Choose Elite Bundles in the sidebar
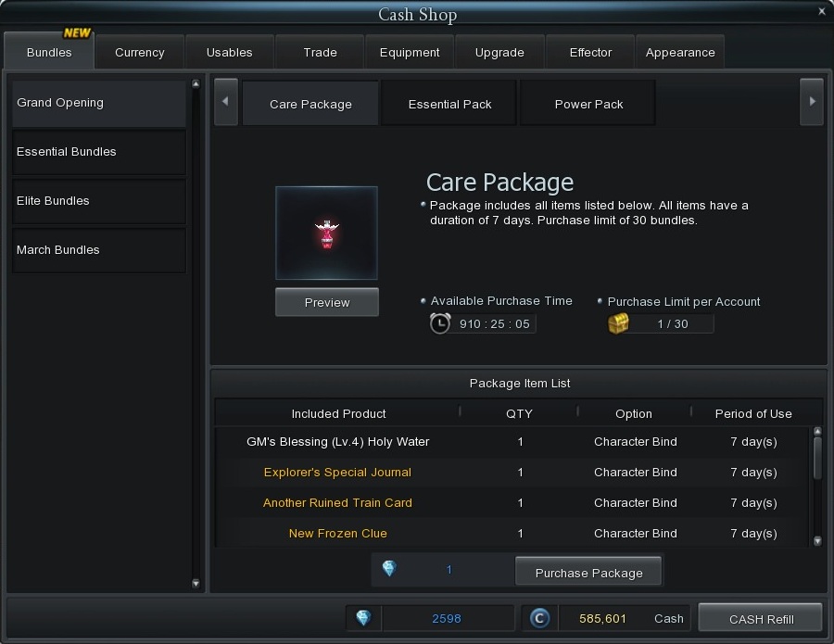834x644 pixels. (98, 201)
